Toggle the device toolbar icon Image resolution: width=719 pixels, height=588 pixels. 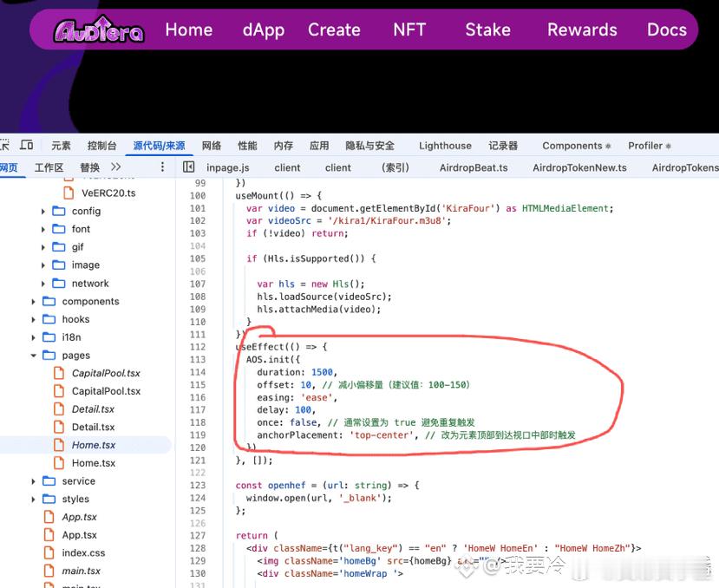pyautogui.click(x=27, y=146)
